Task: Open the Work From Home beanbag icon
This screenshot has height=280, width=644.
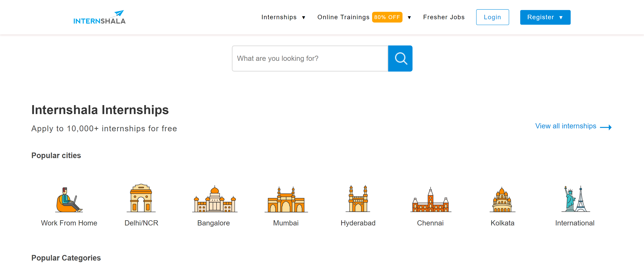Action: [x=69, y=199]
